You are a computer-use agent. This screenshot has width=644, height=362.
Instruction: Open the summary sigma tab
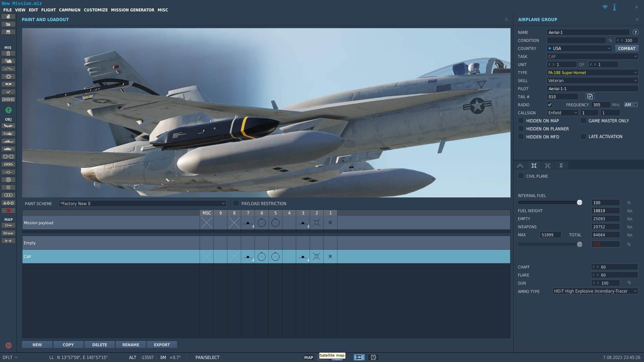(x=561, y=166)
